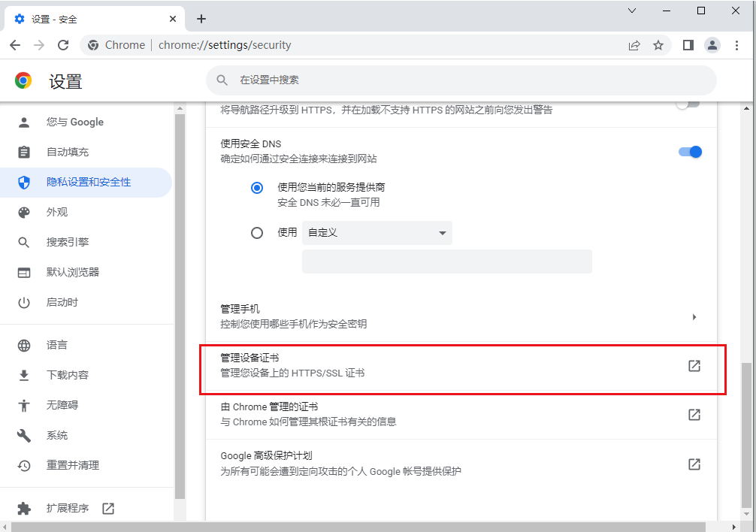
Task: Expand the 管理手机 section arrow
Action: click(x=693, y=316)
